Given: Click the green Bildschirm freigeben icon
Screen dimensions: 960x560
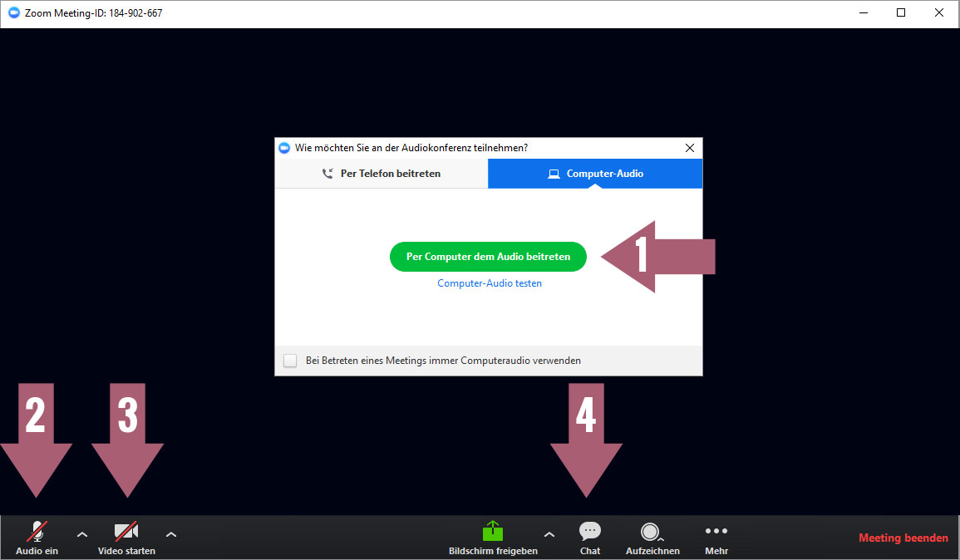Looking at the screenshot, I should click(492, 531).
